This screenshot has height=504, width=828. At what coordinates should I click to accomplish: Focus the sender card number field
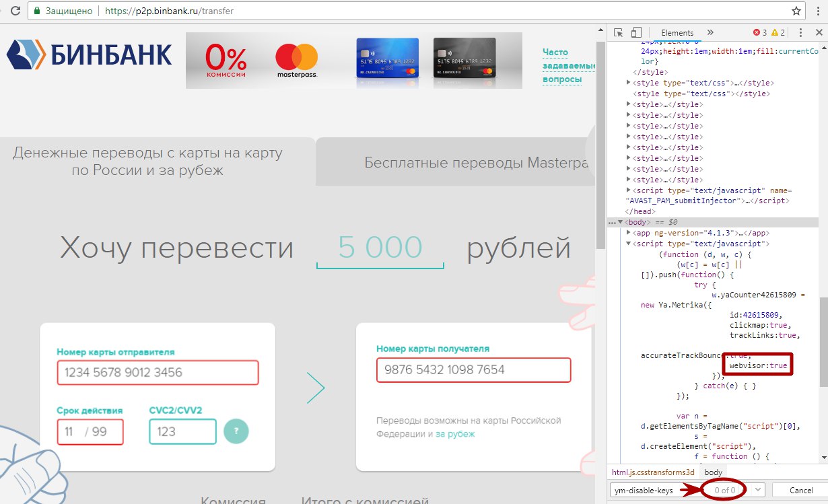point(158,372)
